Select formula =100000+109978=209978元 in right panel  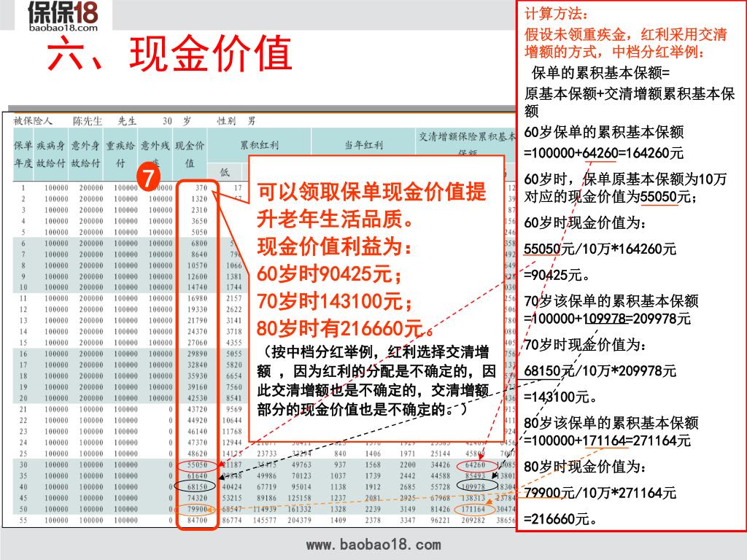608,319
